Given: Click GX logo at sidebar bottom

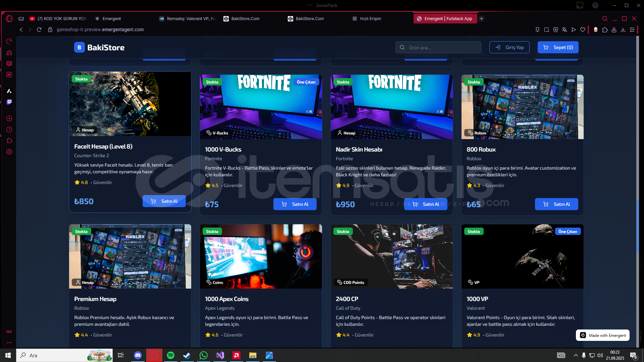Looking at the screenshot, I should coord(9,331).
